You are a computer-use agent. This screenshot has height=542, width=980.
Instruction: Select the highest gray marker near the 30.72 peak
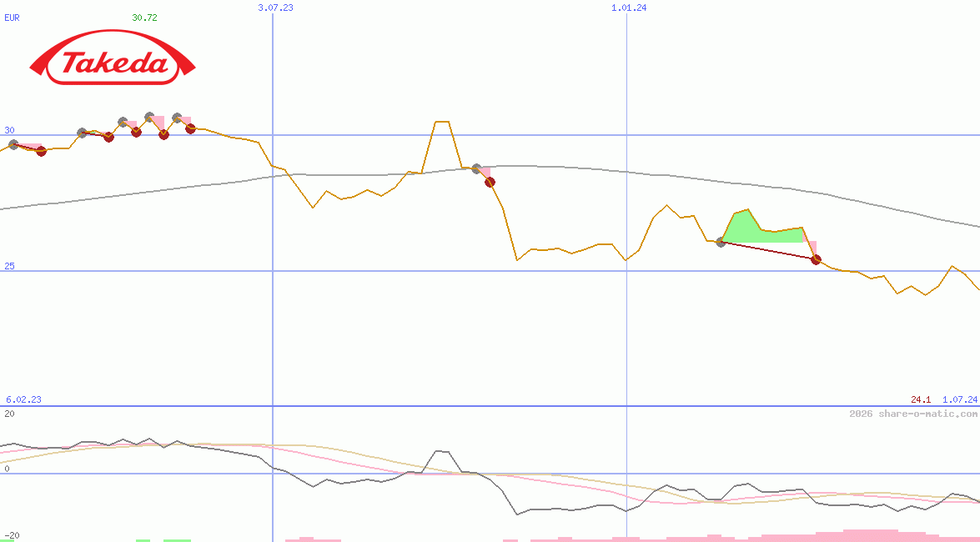149,115
